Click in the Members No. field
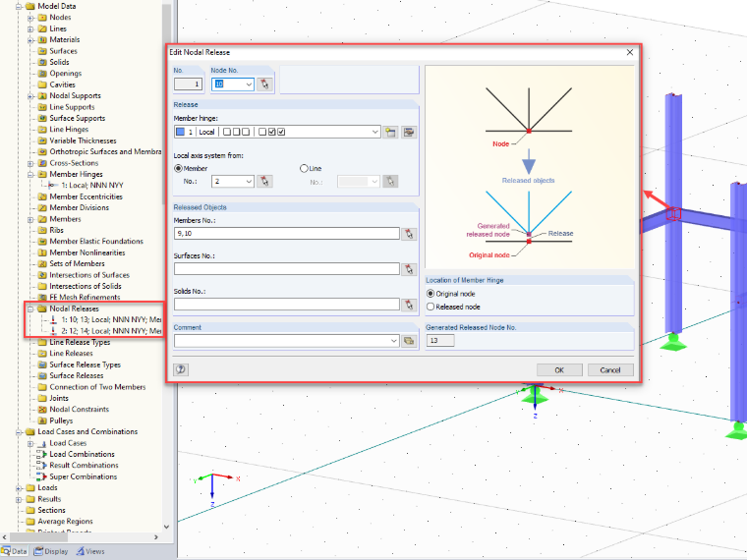 coord(287,234)
